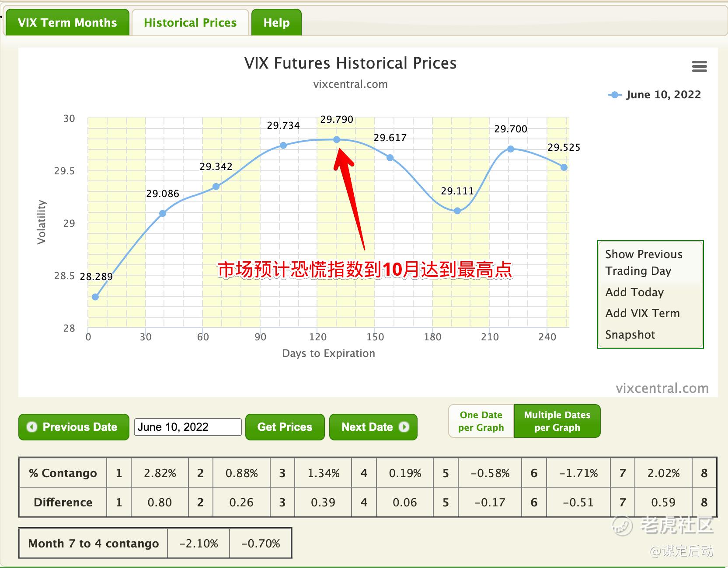Click the data point labeled 29.700

coord(511,149)
